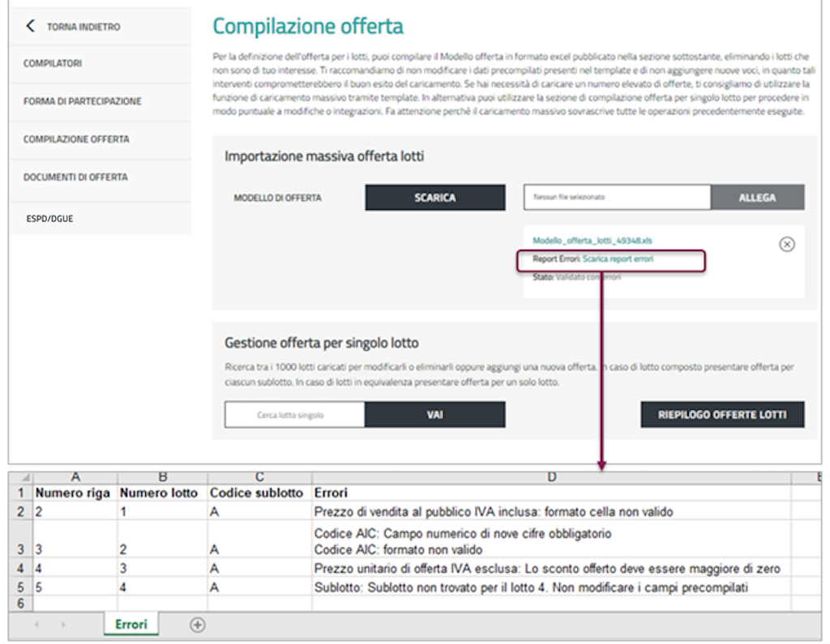Click the back arrow beside Torna Indietro
830x644 pixels.
[31, 27]
